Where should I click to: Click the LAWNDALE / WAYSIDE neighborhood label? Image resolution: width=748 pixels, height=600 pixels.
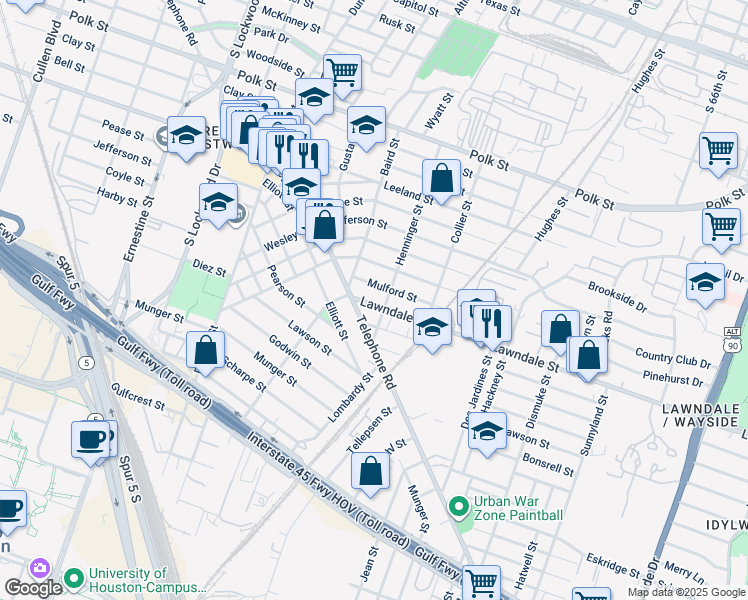[700, 415]
